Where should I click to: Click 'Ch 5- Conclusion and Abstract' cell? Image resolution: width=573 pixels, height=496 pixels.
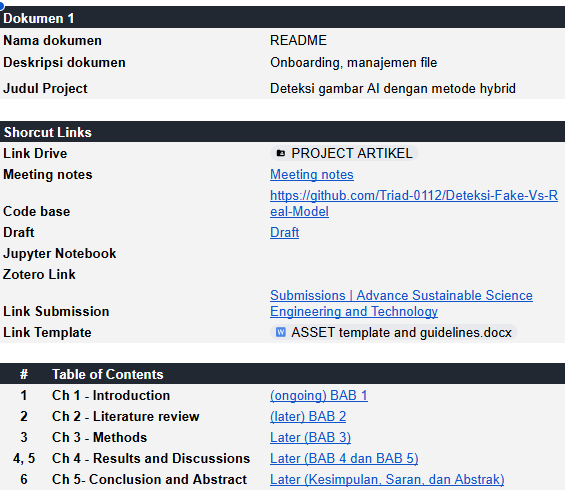149,479
